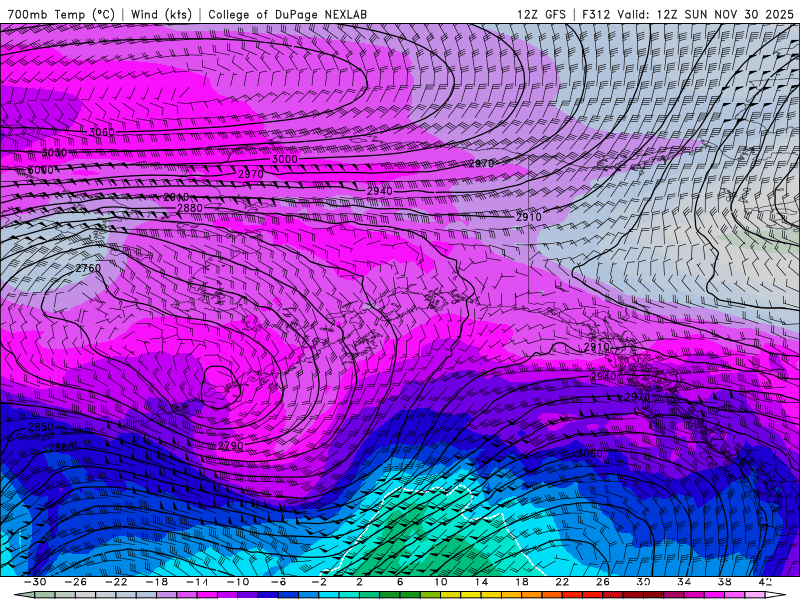Click the 2910 label directly above 2940 and 2970
The width and height of the screenshot is (800, 600).
point(596,347)
